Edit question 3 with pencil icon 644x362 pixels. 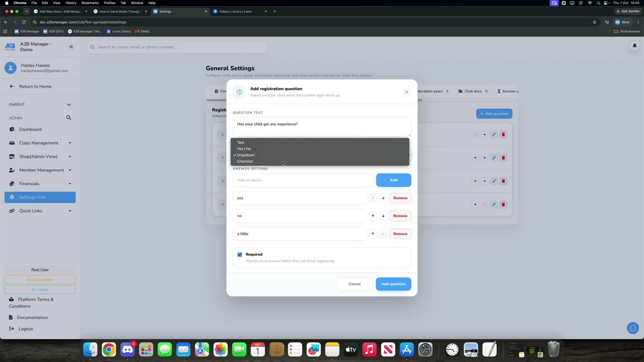click(494, 181)
